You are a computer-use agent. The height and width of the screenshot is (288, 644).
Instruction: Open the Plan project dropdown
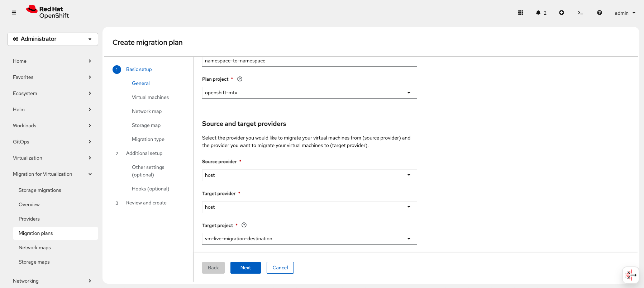(x=309, y=93)
